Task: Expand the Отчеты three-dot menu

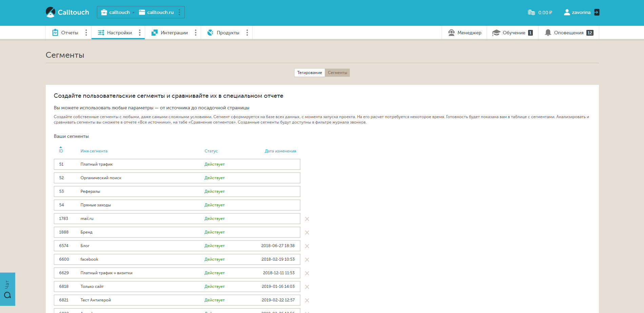Action: coord(86,33)
